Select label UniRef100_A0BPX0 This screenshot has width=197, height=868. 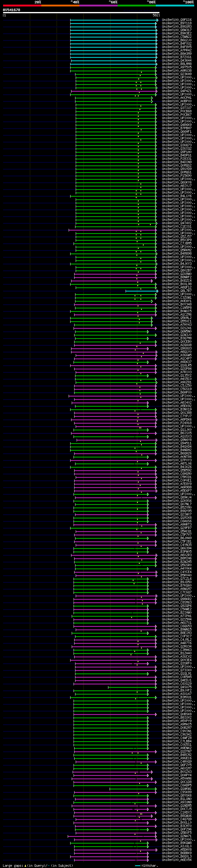pos(177,101)
